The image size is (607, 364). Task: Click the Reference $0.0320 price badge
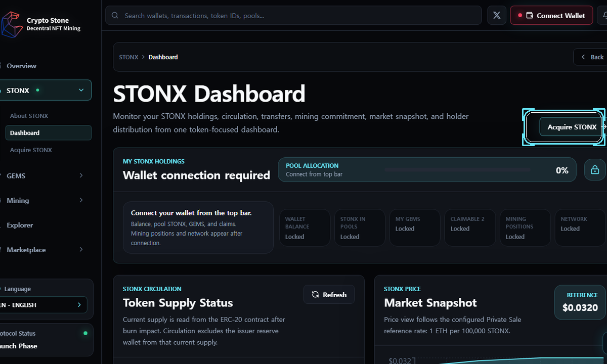[x=580, y=302]
